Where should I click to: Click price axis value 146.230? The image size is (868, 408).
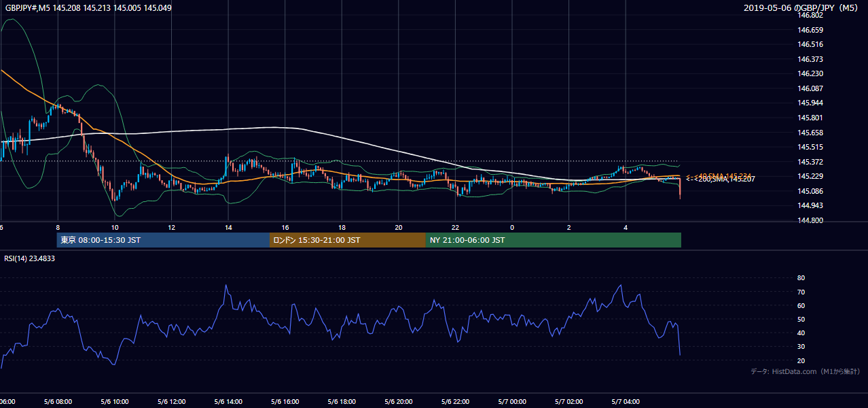tap(810, 73)
